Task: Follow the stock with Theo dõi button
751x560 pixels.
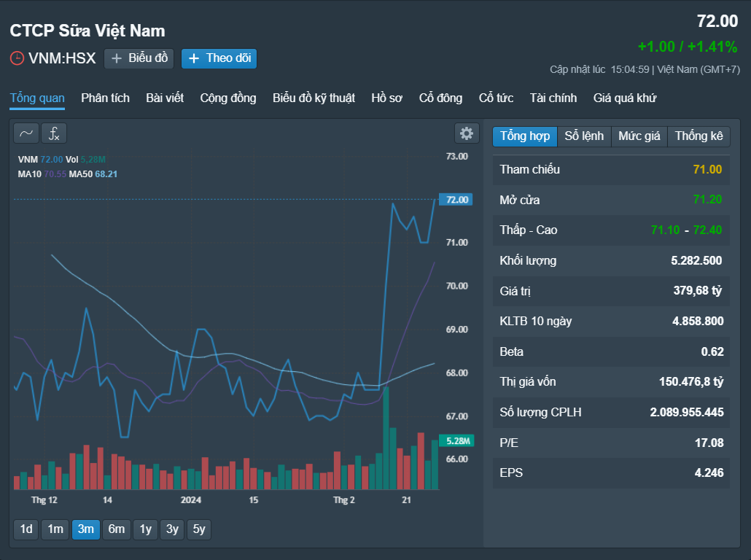Action: [219, 58]
